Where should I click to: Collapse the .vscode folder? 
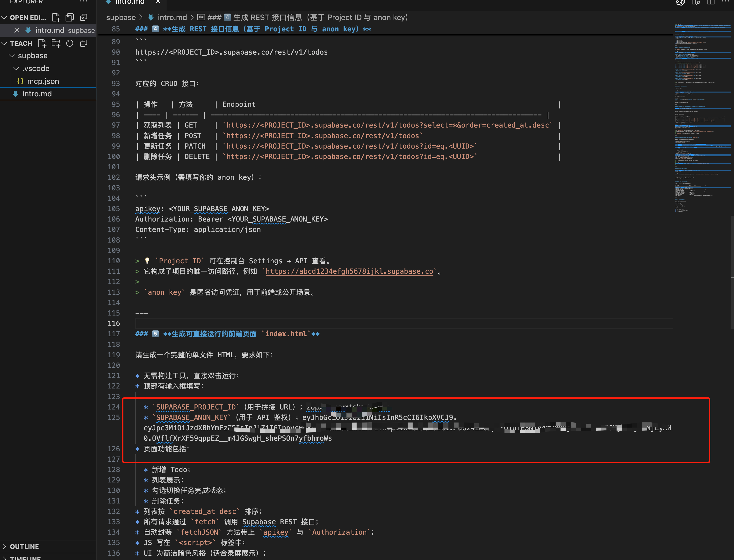[16, 68]
